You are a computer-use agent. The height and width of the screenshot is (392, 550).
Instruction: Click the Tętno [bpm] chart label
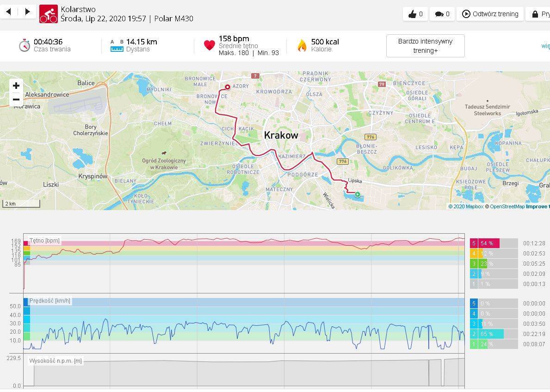(44, 241)
